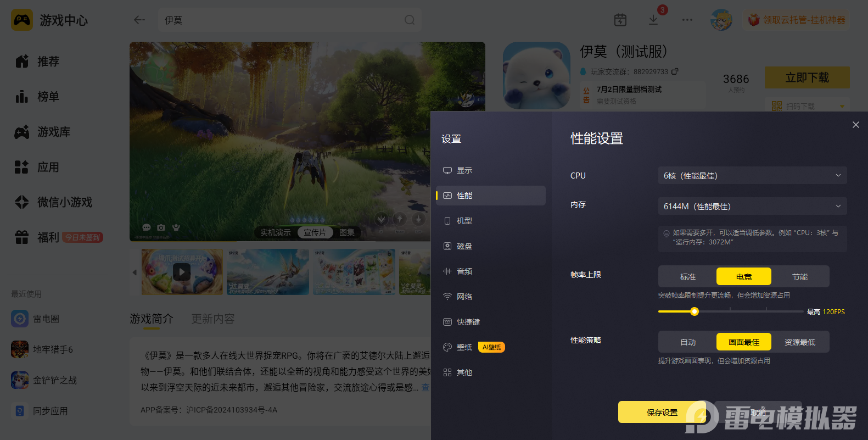This screenshot has width=868, height=440.
Task: Save settings with 保存设置 button
Action: click(x=662, y=412)
